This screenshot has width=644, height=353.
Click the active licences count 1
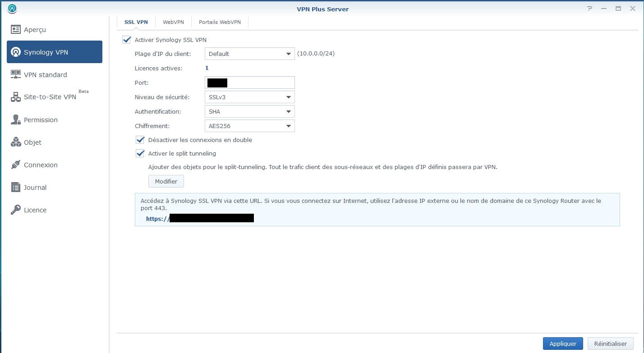[x=207, y=68]
